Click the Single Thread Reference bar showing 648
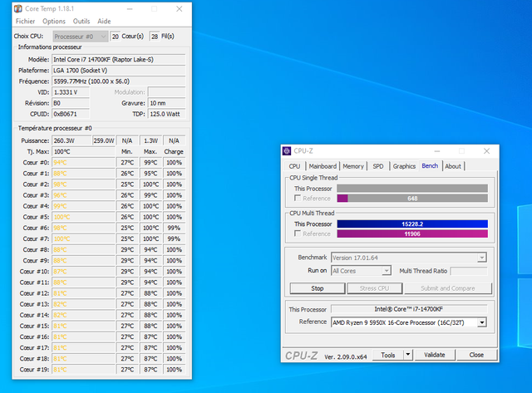This screenshot has width=532, height=393. 412,199
